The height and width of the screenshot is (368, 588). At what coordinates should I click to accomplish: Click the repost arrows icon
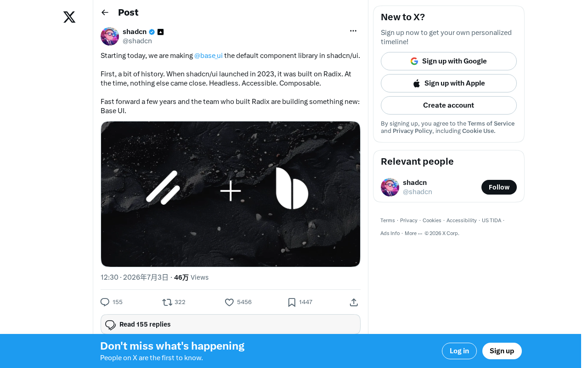point(167,302)
